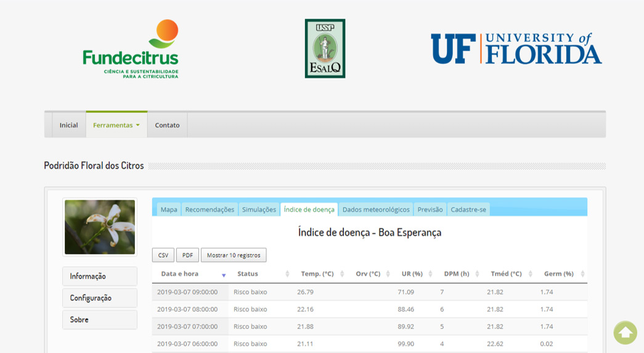Image resolution: width=644 pixels, height=353 pixels.
Task: Click humidity value 99.90
Action: click(x=406, y=344)
